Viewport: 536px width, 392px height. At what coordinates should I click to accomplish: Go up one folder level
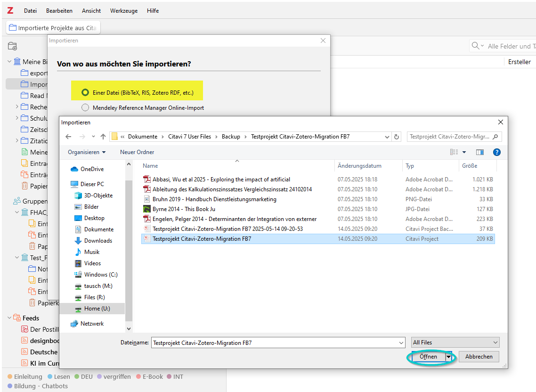tap(103, 137)
